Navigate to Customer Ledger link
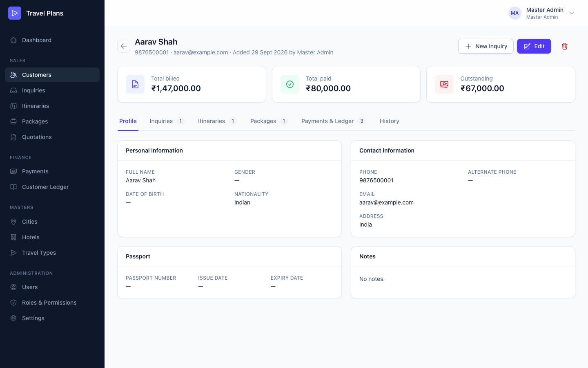This screenshot has width=588, height=368. (52, 187)
